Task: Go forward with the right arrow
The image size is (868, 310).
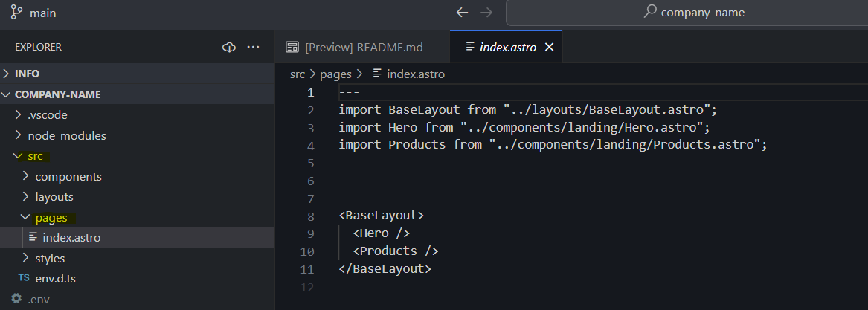Action: tap(486, 13)
